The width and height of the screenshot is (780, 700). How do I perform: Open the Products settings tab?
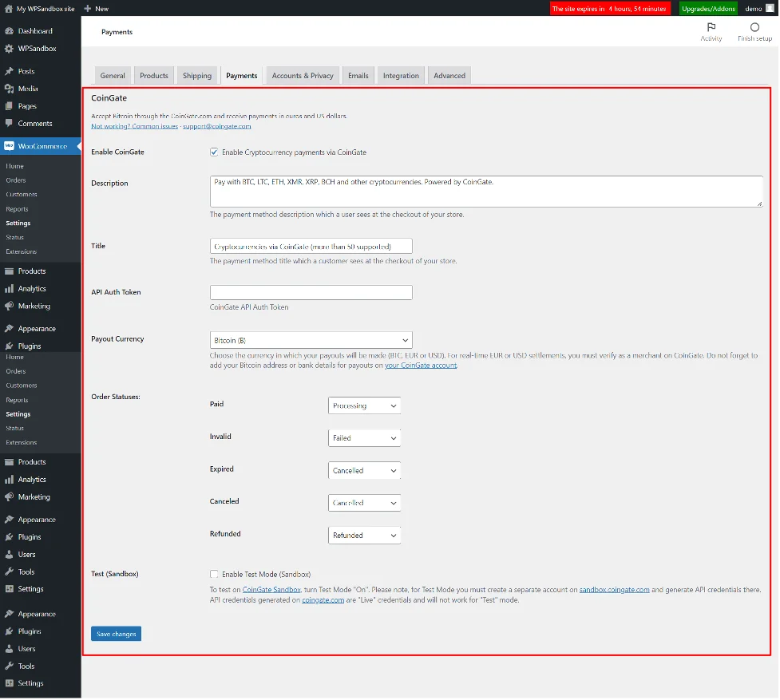(x=154, y=76)
